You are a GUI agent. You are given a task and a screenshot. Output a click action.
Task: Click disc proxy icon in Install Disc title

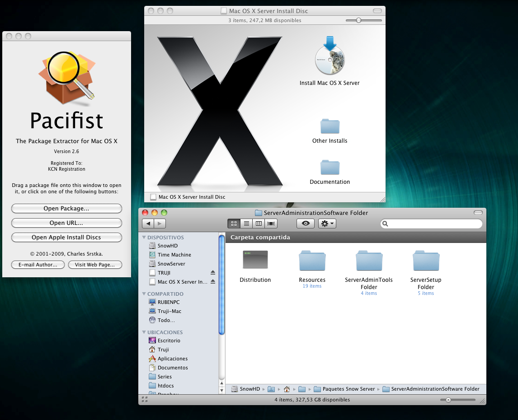tap(224, 11)
